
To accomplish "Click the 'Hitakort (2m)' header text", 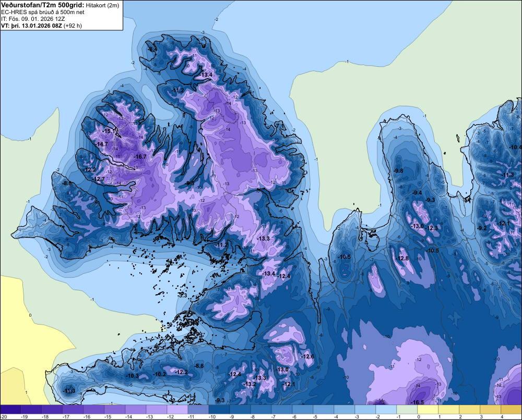I will (102, 5).
